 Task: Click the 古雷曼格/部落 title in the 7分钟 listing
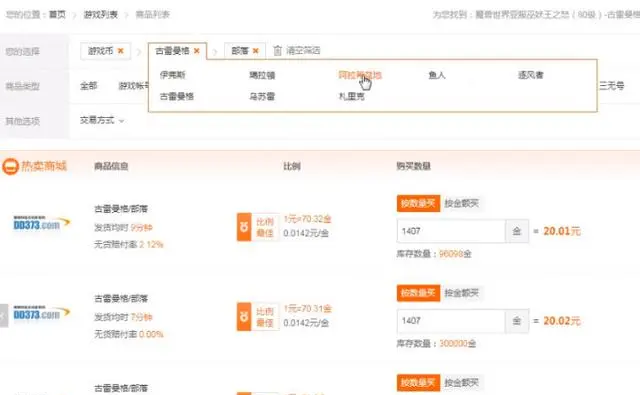121,299
